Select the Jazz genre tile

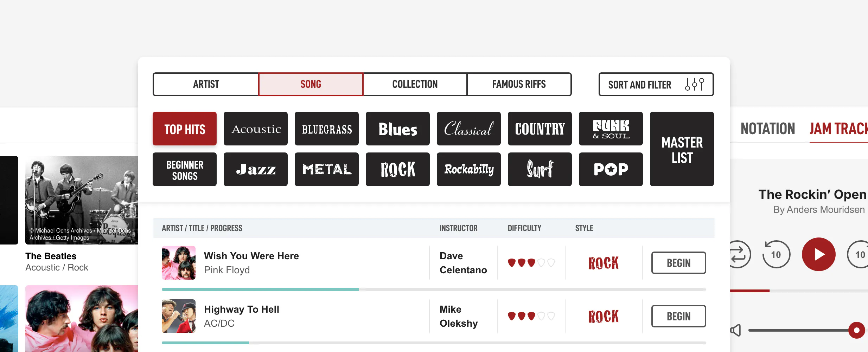[256, 169]
